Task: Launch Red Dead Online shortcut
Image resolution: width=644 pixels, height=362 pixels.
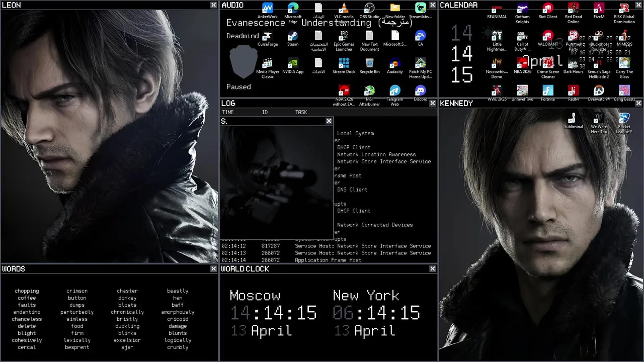Action: click(573, 14)
